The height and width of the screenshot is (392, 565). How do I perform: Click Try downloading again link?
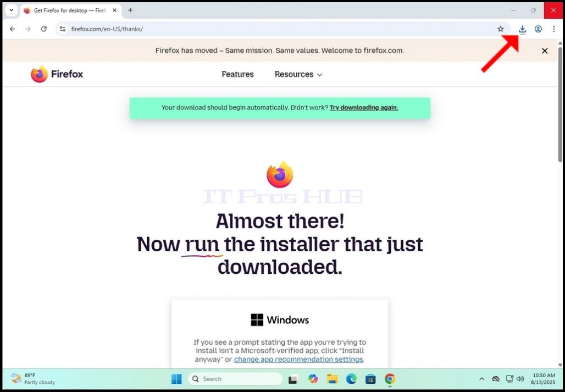364,108
